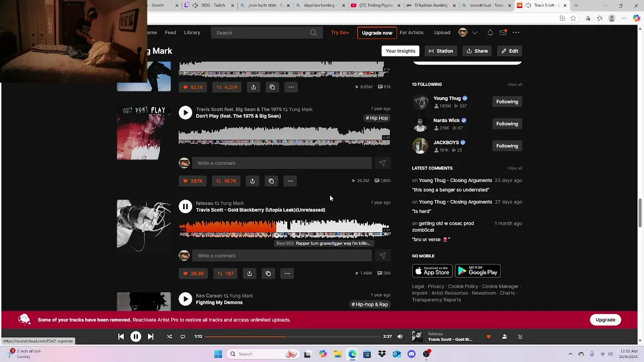
Task: Open the Feed tab
Action: pos(171,33)
